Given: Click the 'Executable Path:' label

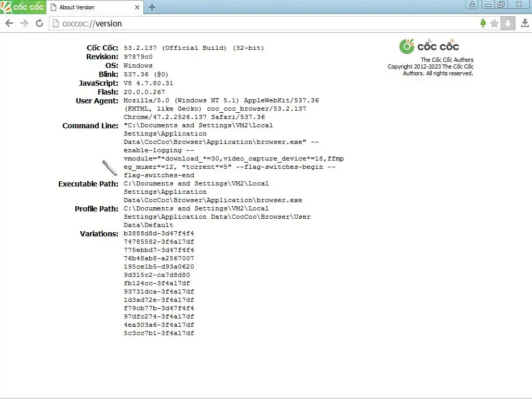Looking at the screenshot, I should (x=88, y=184).
